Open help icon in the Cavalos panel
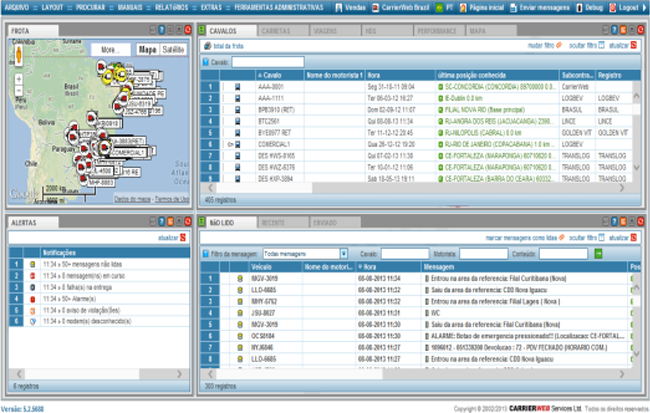 pos(614,30)
